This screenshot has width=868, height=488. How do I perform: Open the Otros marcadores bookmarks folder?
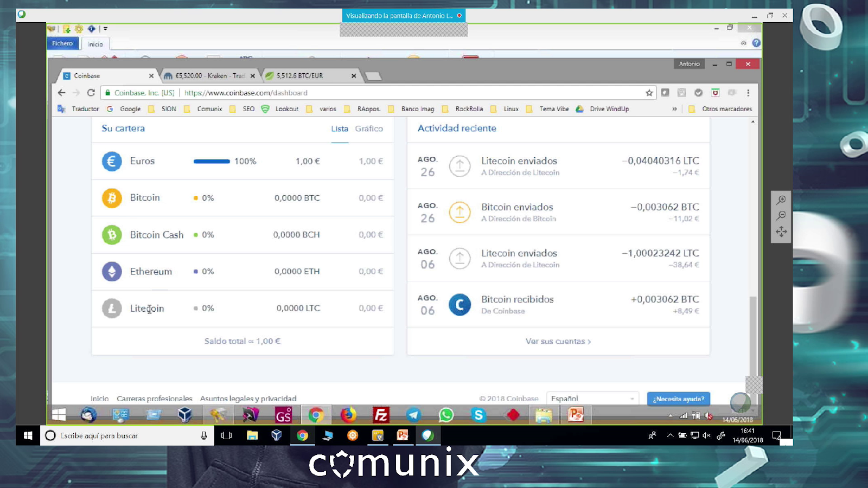click(720, 109)
